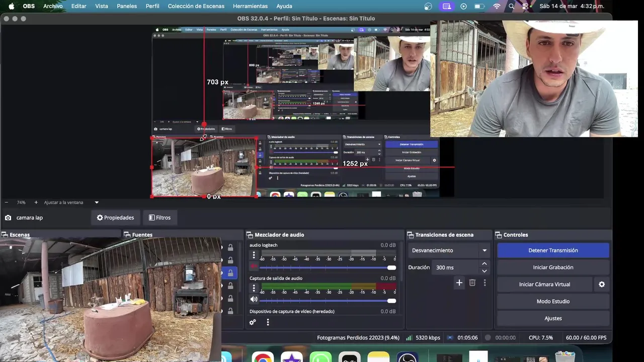Click the streaming time indicator icon
This screenshot has height=362, width=644.
450,338
